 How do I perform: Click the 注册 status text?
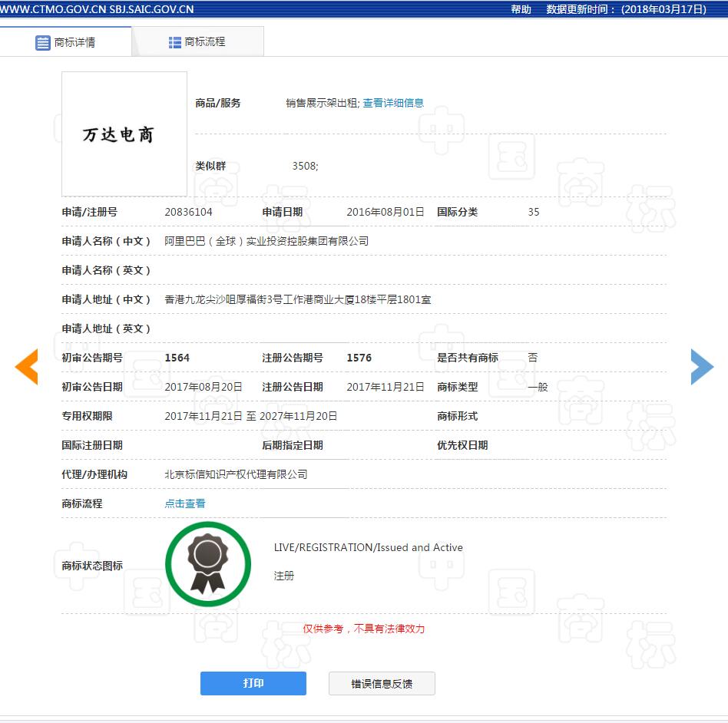pyautogui.click(x=283, y=576)
